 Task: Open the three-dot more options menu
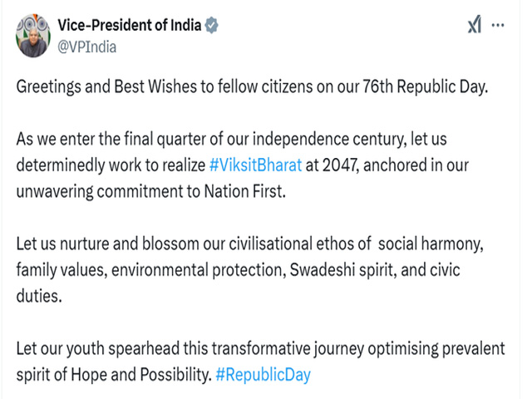coord(497,25)
